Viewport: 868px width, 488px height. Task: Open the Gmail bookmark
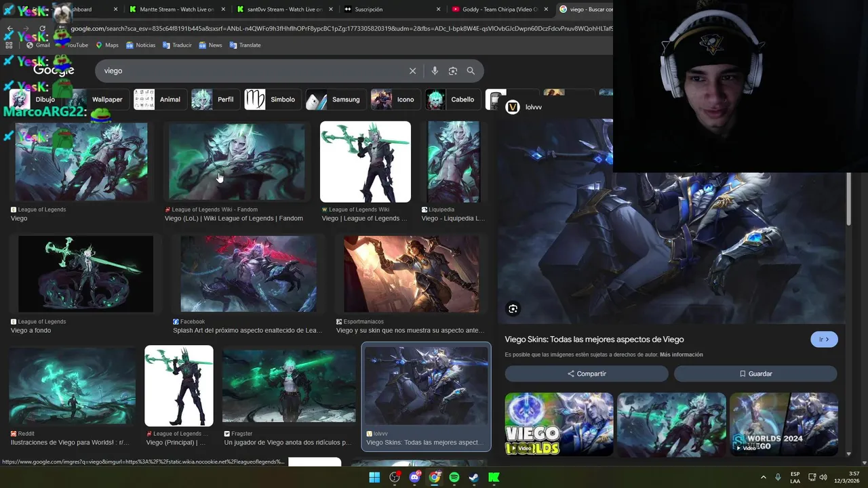(x=38, y=45)
